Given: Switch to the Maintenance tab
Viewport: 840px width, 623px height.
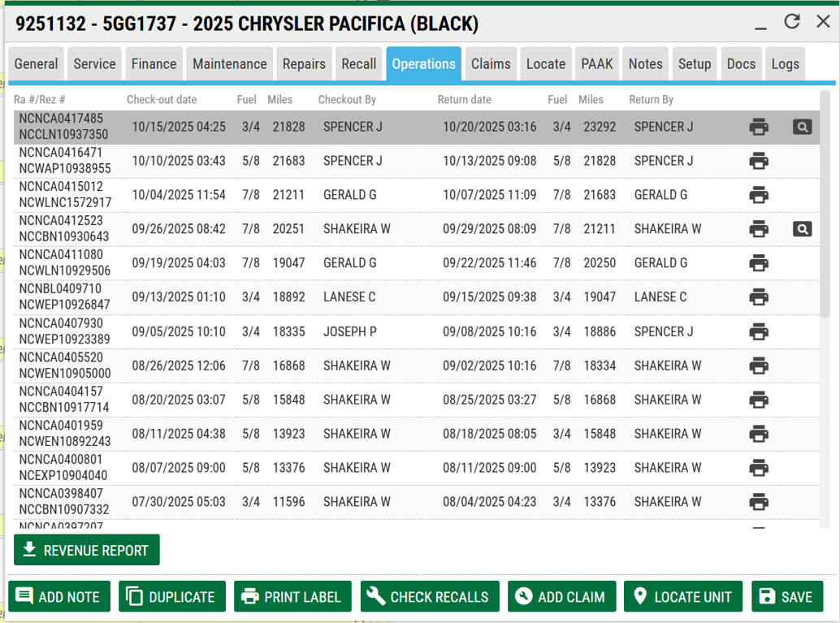Looking at the screenshot, I should [x=229, y=64].
